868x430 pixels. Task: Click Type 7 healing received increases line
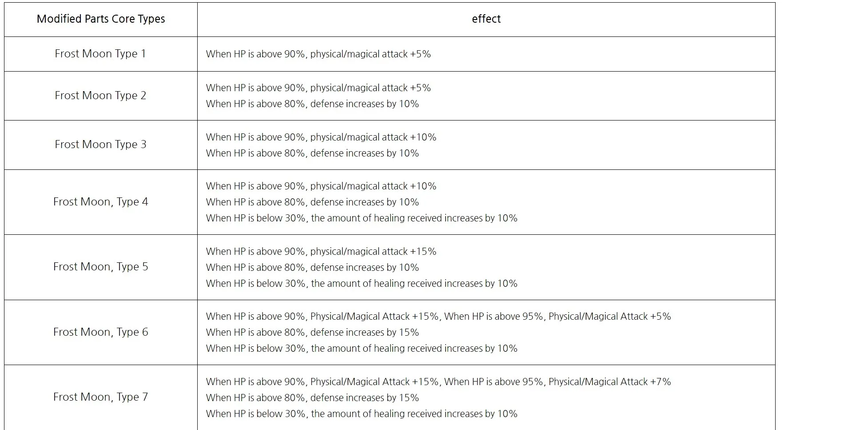click(x=362, y=414)
